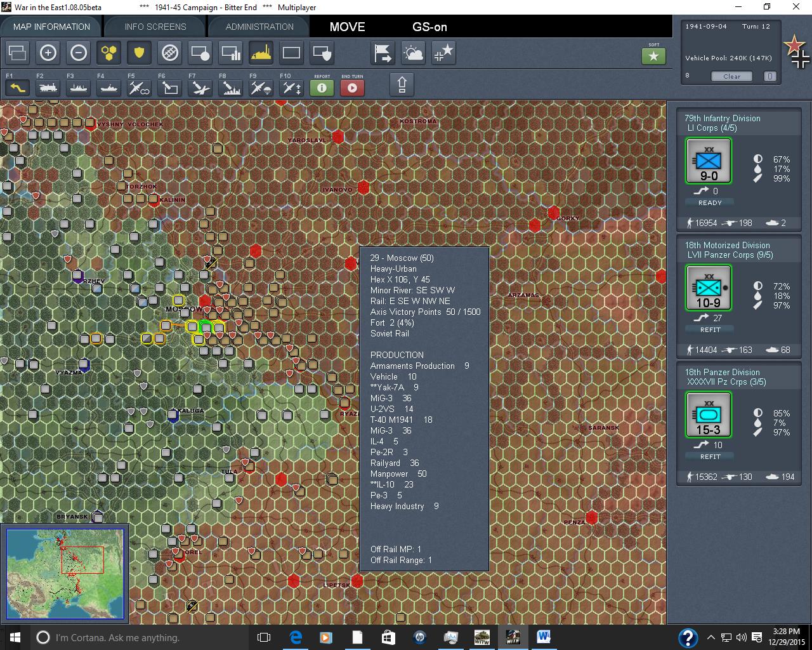Viewport: 812px width, 650px height.
Task: Click the rectangle-with-shield overlay icon
Action: click(322, 53)
